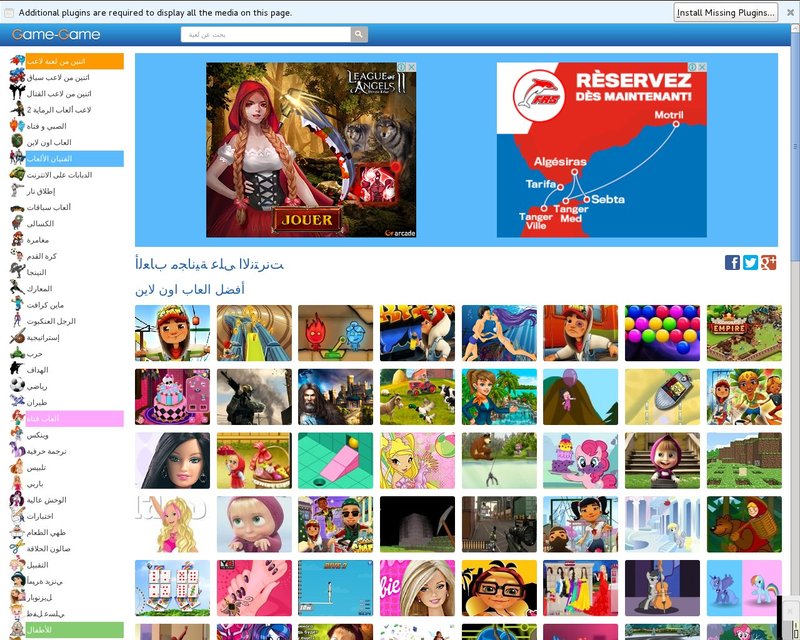Select the المعارك sidebar link
This screenshot has height=640, width=800.
[x=39, y=288]
